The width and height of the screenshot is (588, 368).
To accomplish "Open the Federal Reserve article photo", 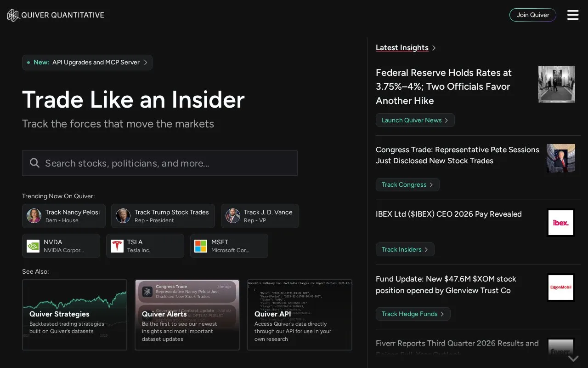I will click(557, 84).
